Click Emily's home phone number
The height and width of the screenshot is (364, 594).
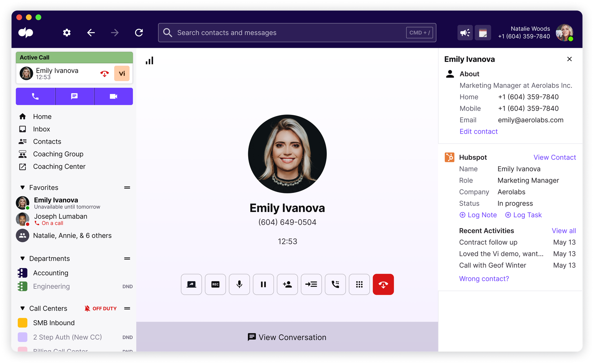pyautogui.click(x=528, y=97)
